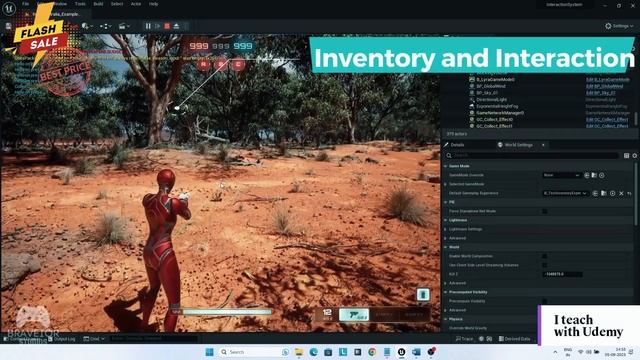Clear the Default Gameplay Experience value

pyautogui.click(x=621, y=193)
